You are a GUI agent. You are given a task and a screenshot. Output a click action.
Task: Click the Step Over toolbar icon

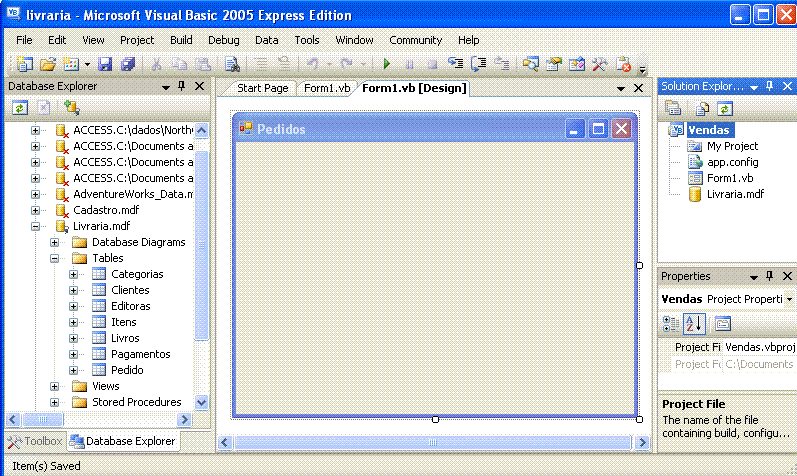(x=478, y=64)
